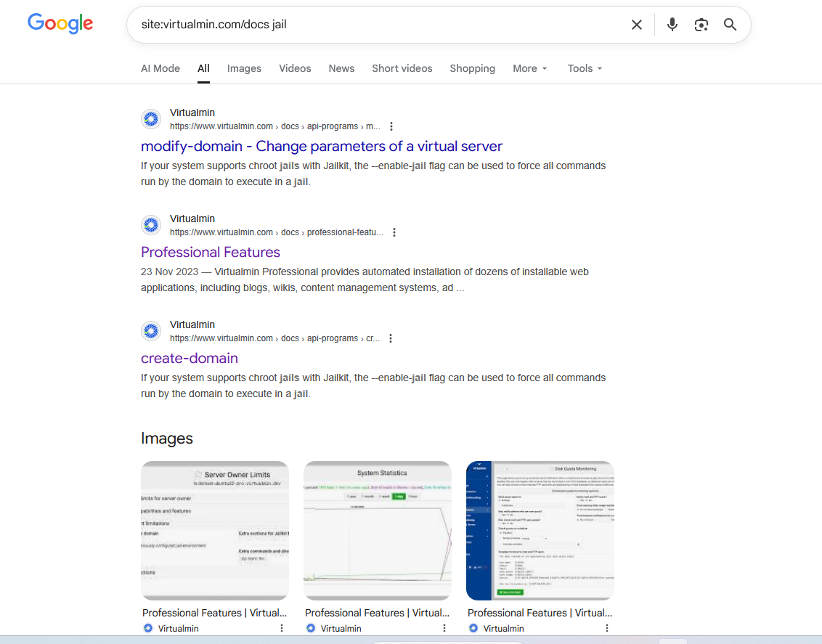Open the Disk Quota Monitoring thumbnail

pyautogui.click(x=540, y=530)
